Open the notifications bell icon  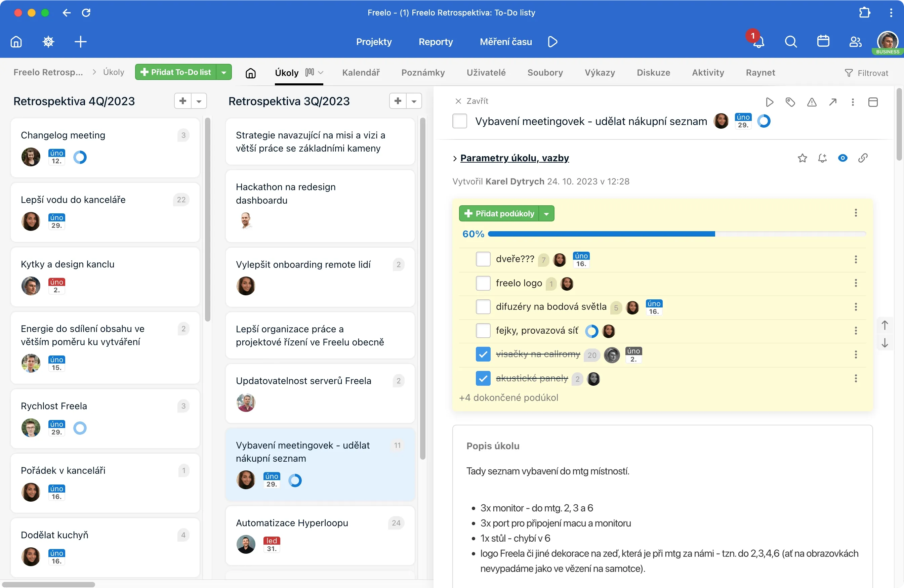pyautogui.click(x=758, y=42)
